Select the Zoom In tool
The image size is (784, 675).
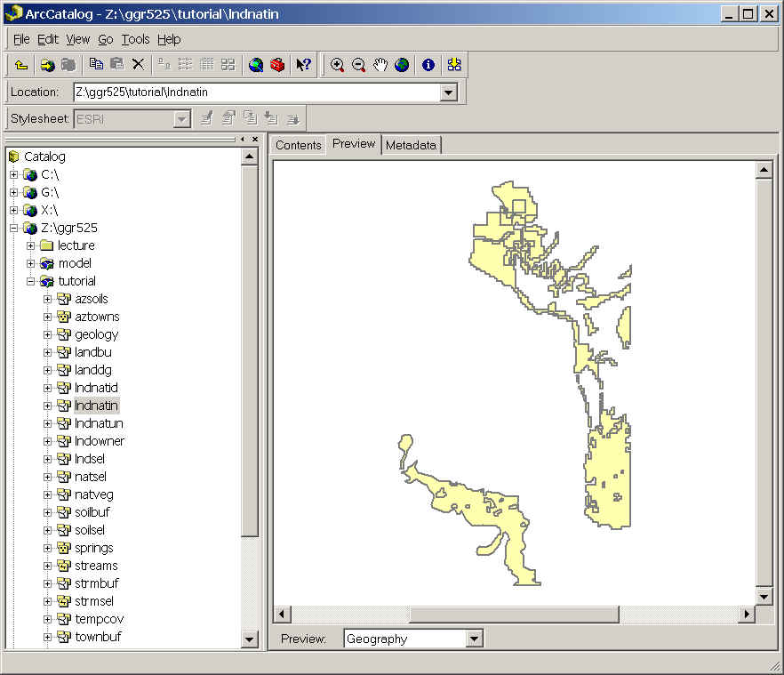(x=337, y=65)
